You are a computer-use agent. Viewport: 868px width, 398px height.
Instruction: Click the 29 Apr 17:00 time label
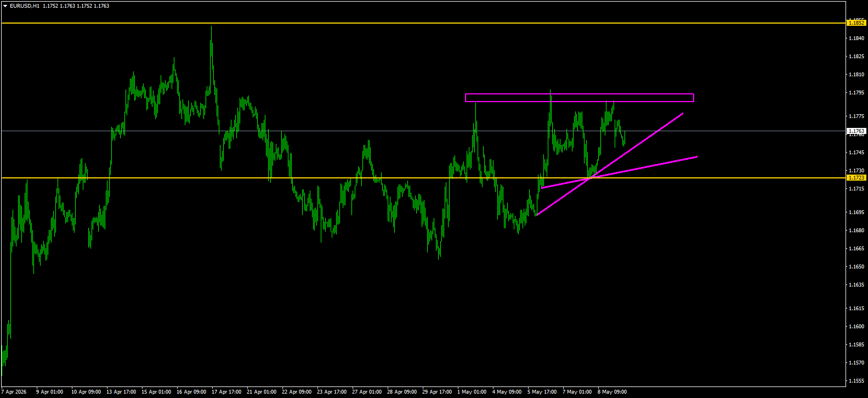pos(437,392)
